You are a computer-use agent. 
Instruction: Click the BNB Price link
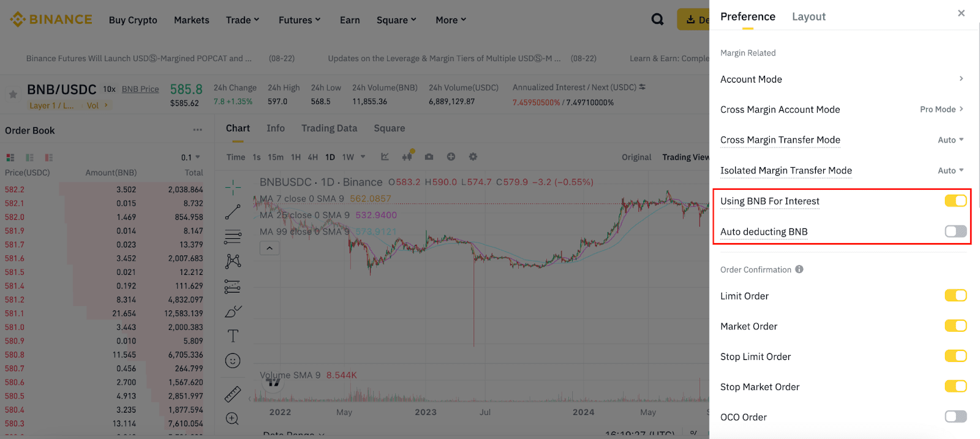[140, 89]
